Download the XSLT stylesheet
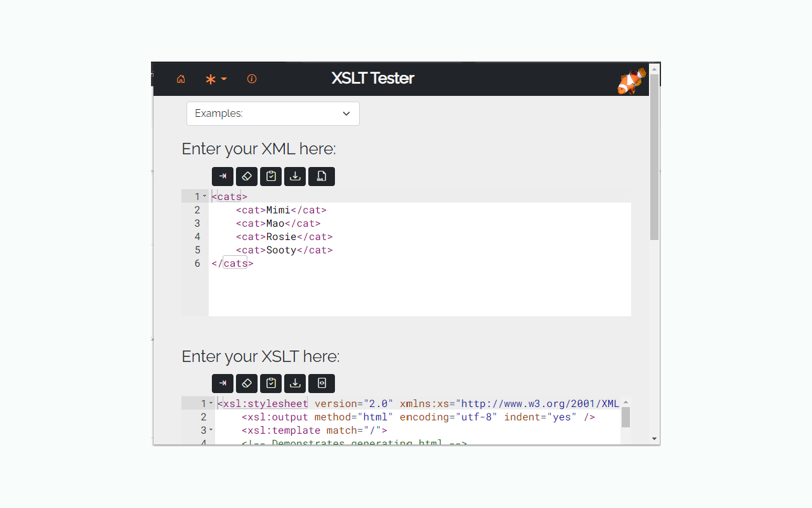 [x=295, y=383]
